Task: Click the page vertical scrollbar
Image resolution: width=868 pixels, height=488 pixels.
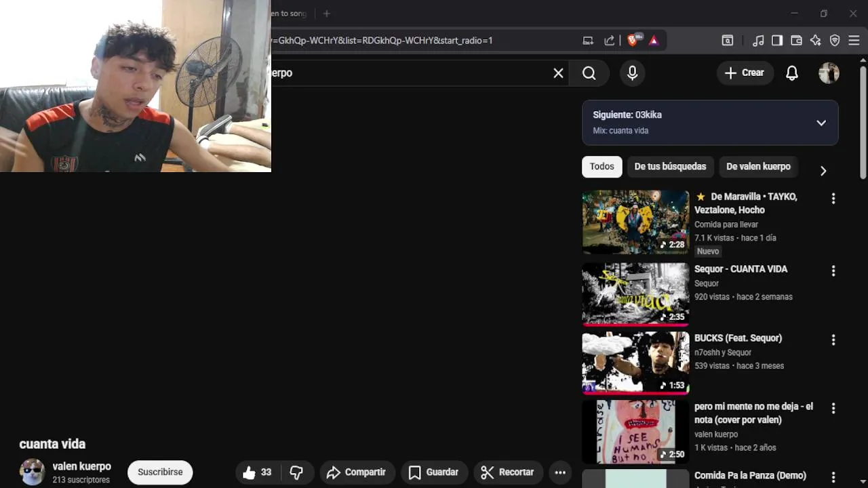Action: coord(863,122)
